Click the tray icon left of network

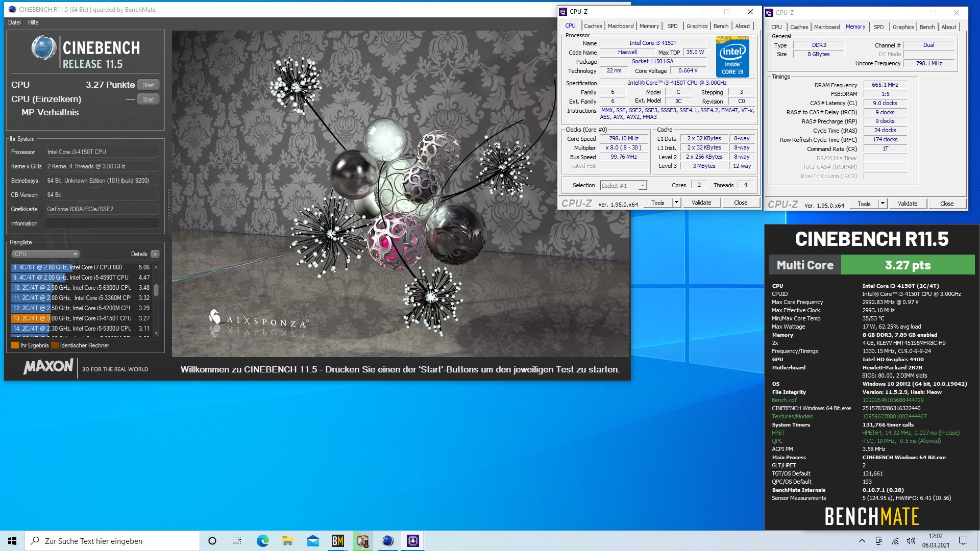pos(878,541)
